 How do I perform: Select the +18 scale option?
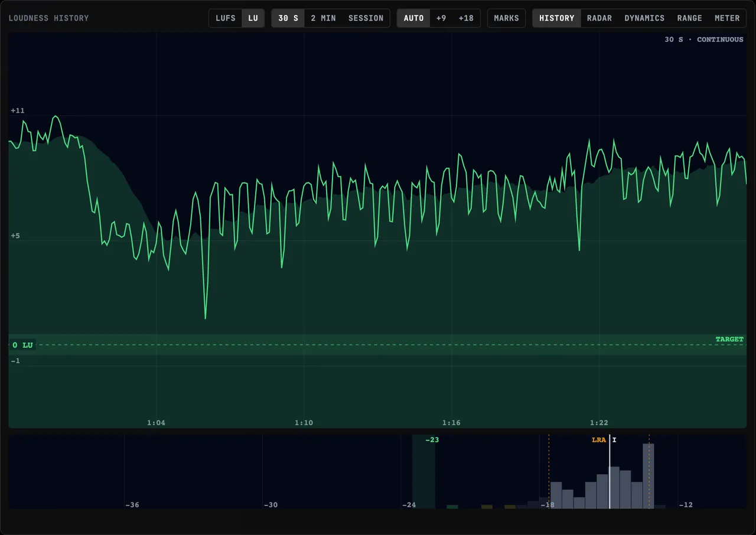[x=466, y=18]
